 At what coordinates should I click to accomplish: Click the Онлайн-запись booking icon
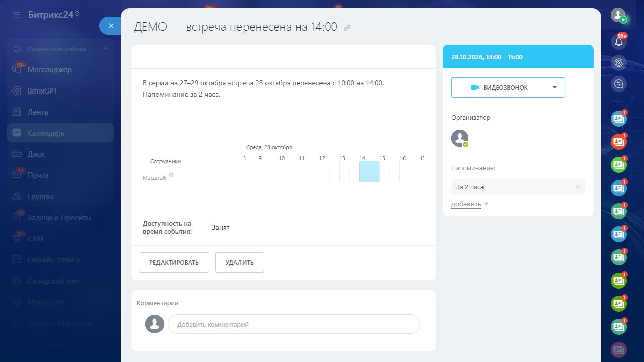(x=17, y=260)
